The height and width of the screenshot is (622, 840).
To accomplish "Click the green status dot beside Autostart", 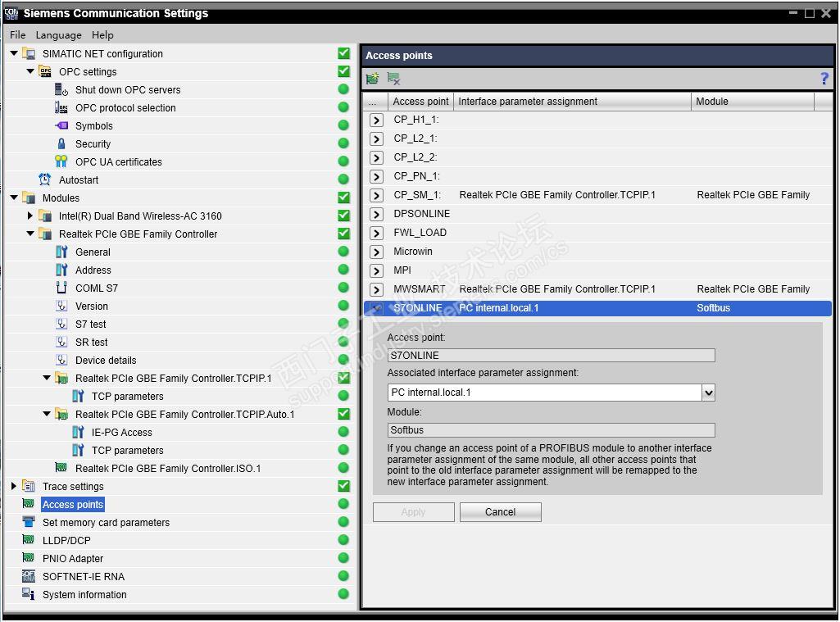I will [344, 179].
